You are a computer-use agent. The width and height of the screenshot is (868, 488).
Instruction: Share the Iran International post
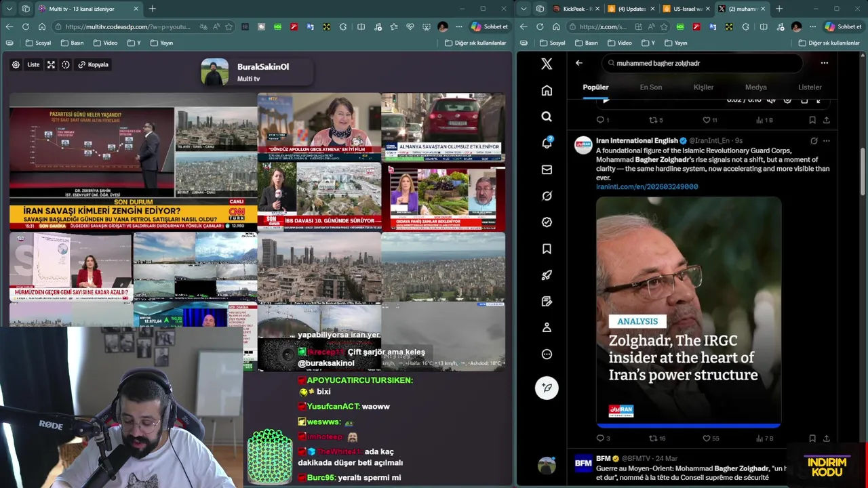click(827, 439)
